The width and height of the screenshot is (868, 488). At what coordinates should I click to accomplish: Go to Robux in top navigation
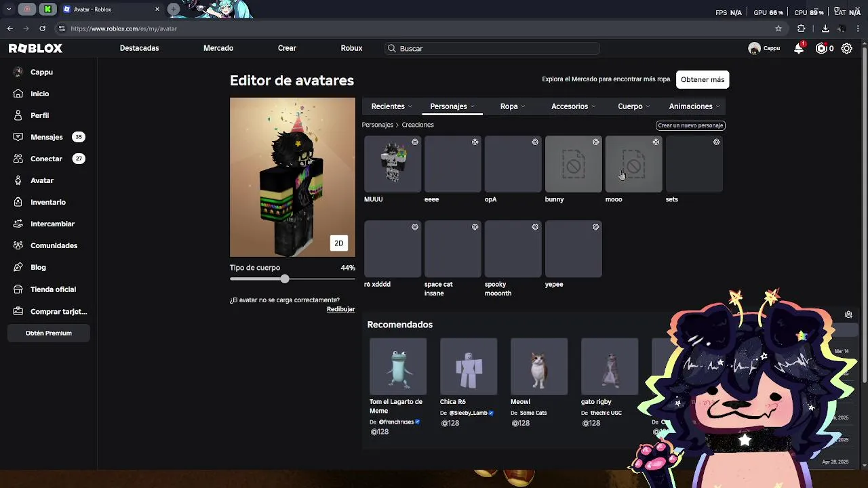tap(351, 48)
